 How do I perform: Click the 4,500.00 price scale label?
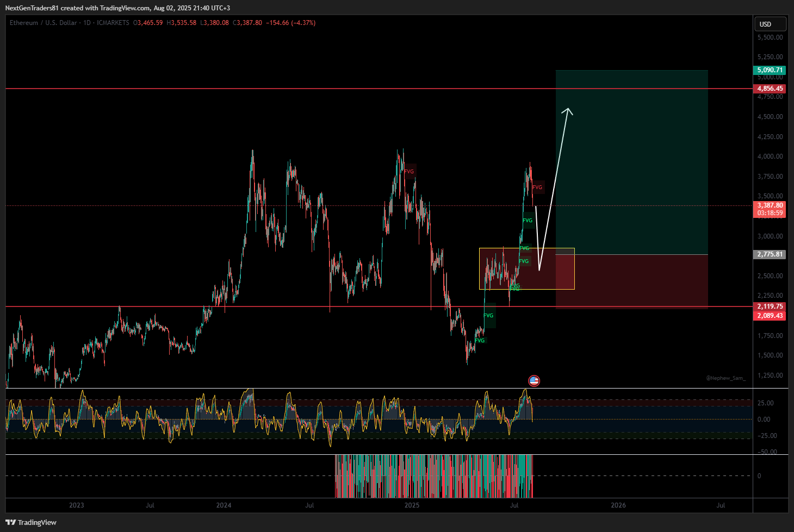770,117
